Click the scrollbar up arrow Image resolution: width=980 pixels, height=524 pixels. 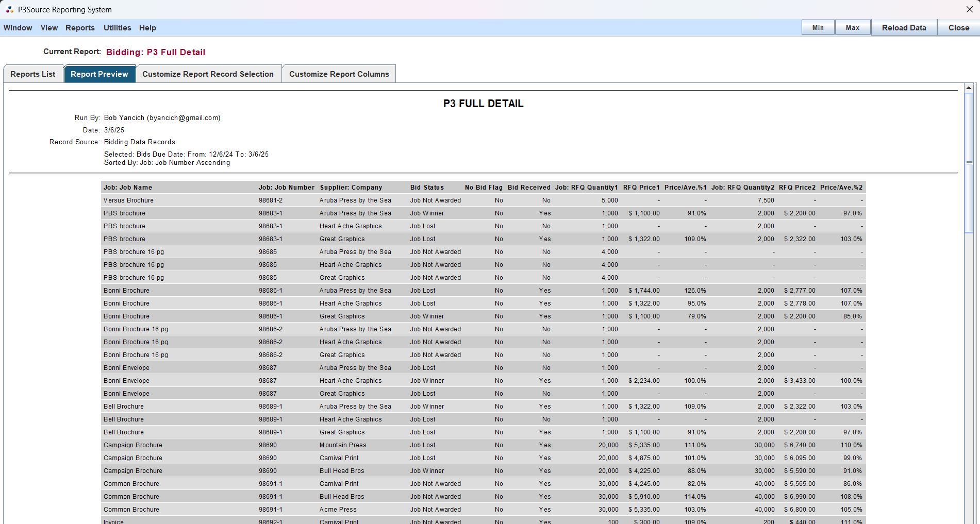(969, 88)
